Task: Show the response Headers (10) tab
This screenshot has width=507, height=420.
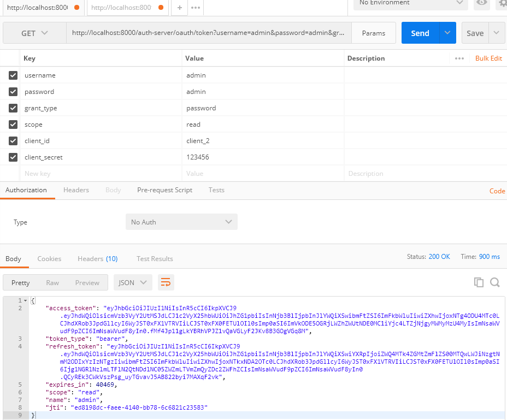Action: pyautogui.click(x=98, y=259)
